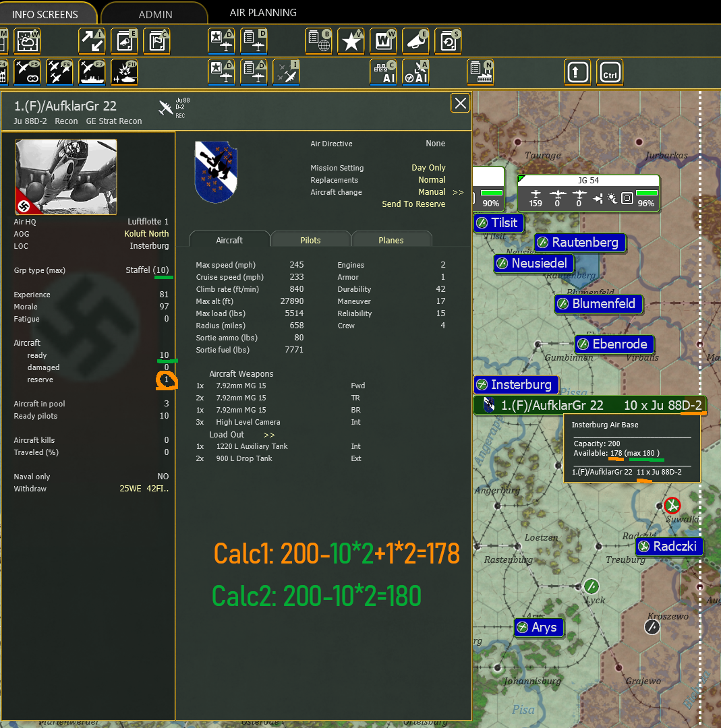This screenshot has height=728, width=721.
Task: Click the Kroszewo airfield marker on map
Action: point(652,628)
